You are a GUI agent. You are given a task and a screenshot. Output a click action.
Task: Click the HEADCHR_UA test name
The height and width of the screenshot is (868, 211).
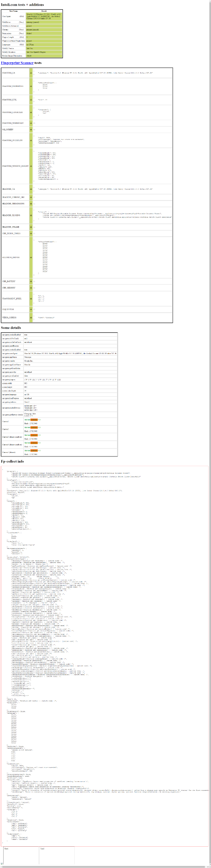(x=9, y=189)
